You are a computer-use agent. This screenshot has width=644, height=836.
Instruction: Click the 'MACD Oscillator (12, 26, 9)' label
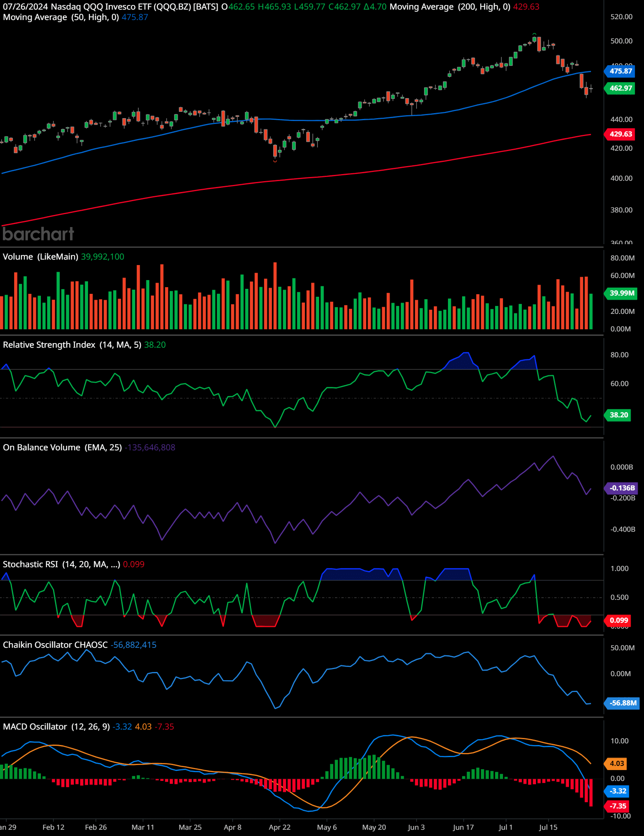pyautogui.click(x=56, y=727)
